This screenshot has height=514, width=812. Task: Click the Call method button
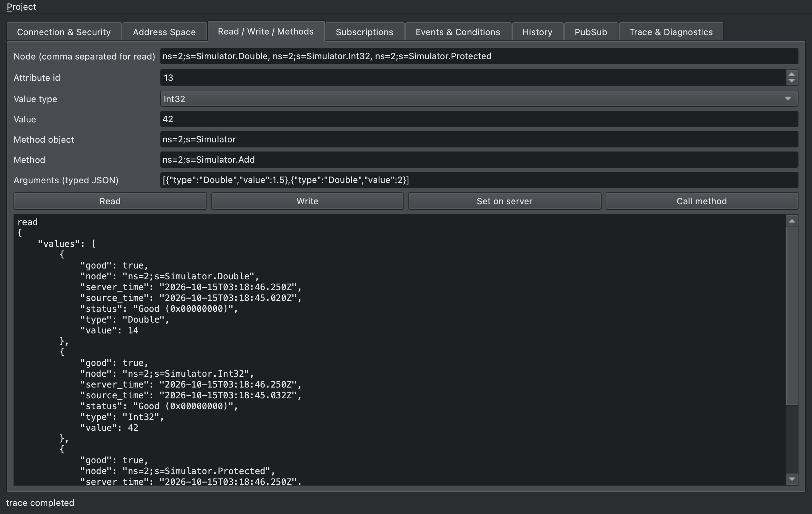[x=702, y=201]
